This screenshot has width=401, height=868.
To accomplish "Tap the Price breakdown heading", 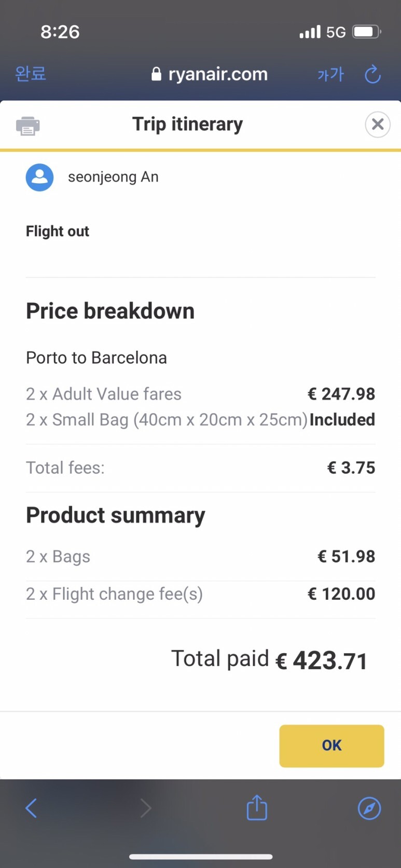I will click(110, 311).
